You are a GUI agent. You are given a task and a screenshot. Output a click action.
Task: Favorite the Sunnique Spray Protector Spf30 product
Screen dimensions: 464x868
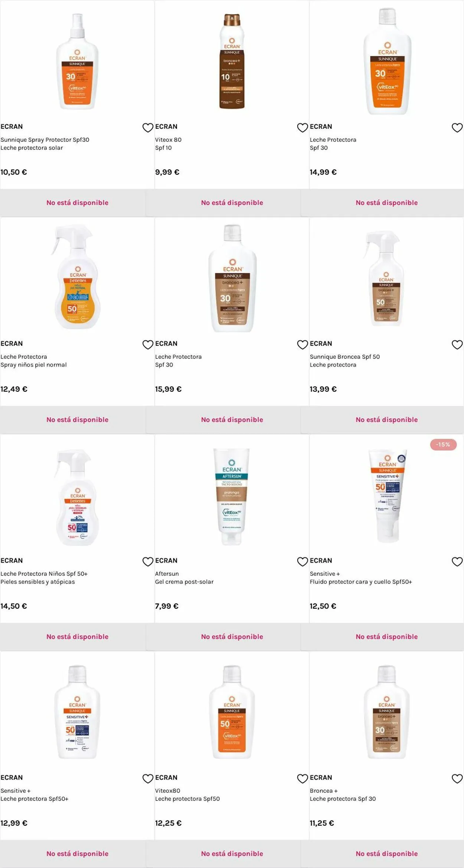click(148, 128)
